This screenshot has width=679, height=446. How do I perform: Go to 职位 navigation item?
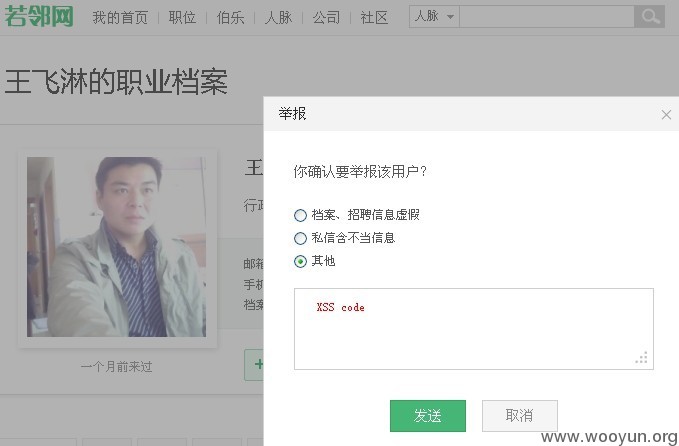tap(182, 18)
